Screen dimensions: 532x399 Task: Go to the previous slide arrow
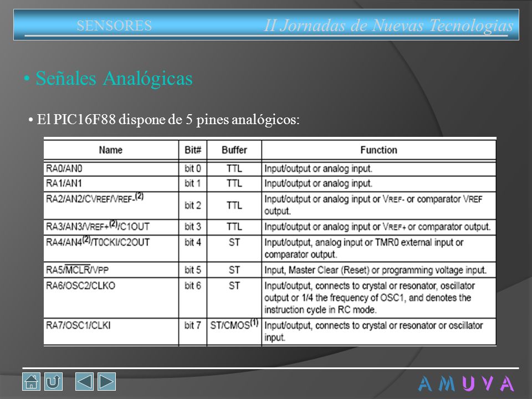(84, 381)
